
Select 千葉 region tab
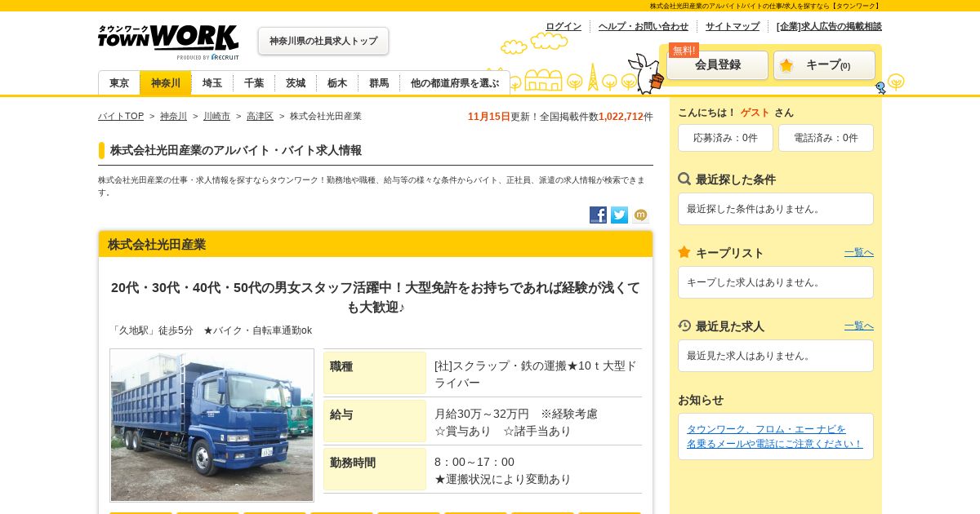(x=254, y=83)
